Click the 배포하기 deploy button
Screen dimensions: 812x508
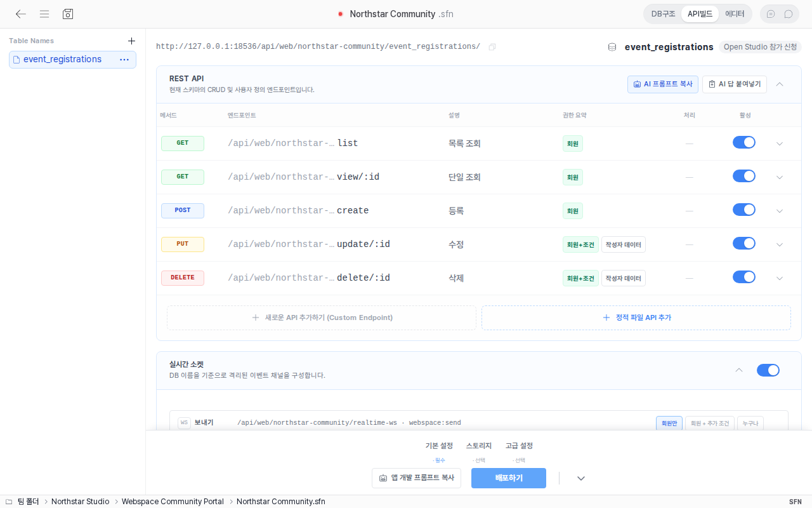pyautogui.click(x=509, y=478)
